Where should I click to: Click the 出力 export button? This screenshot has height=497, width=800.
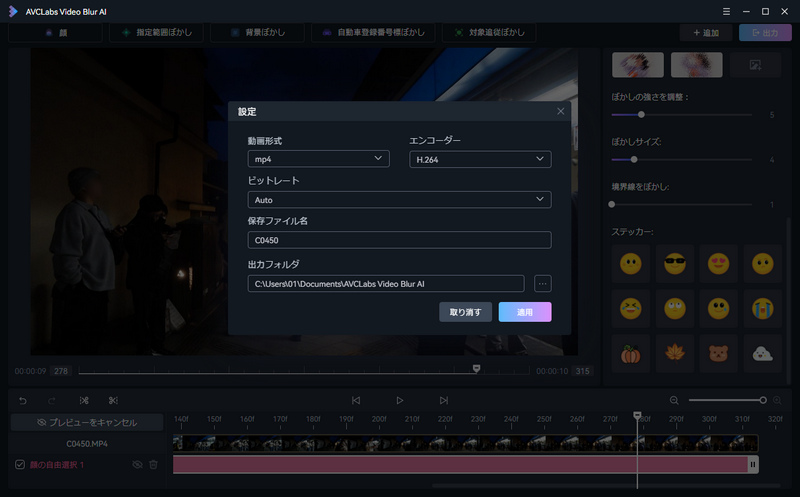click(x=765, y=33)
